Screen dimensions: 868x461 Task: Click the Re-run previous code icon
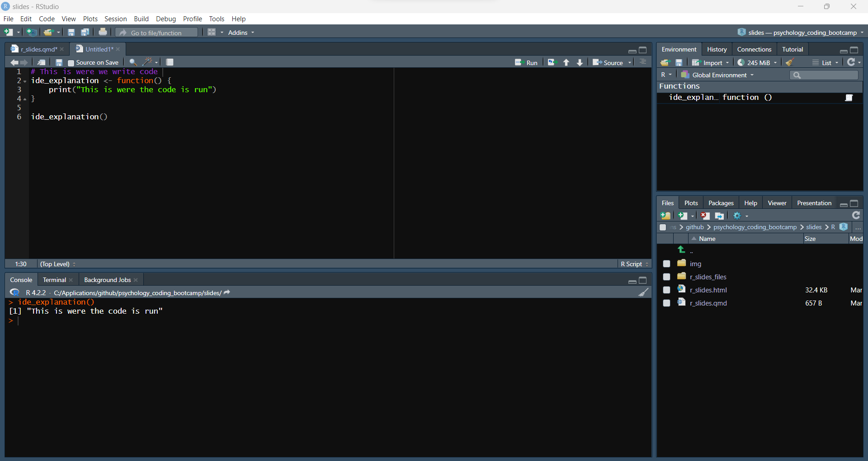pos(552,62)
